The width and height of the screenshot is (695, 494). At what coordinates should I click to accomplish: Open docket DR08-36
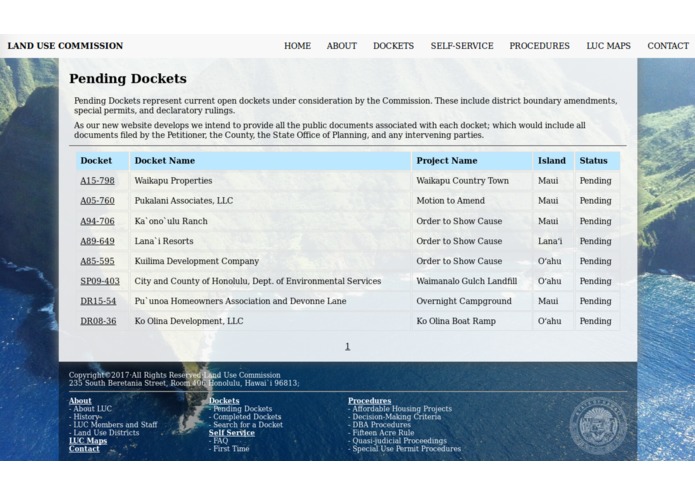click(98, 321)
